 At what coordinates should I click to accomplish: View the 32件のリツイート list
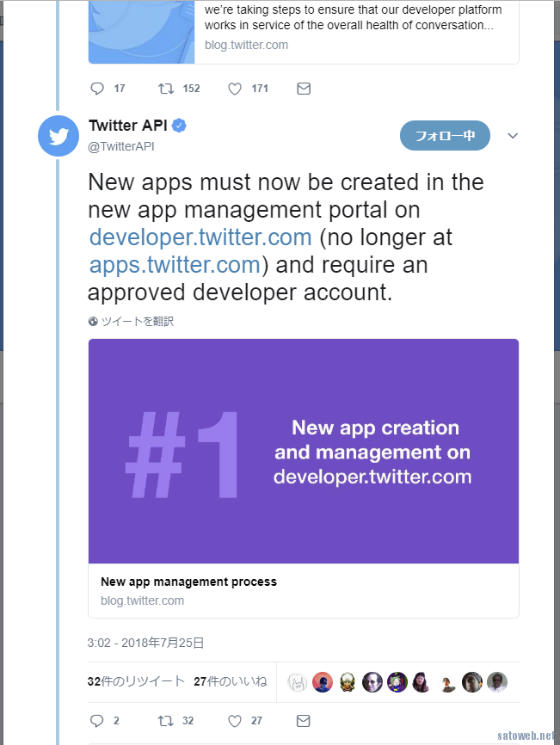(136, 681)
